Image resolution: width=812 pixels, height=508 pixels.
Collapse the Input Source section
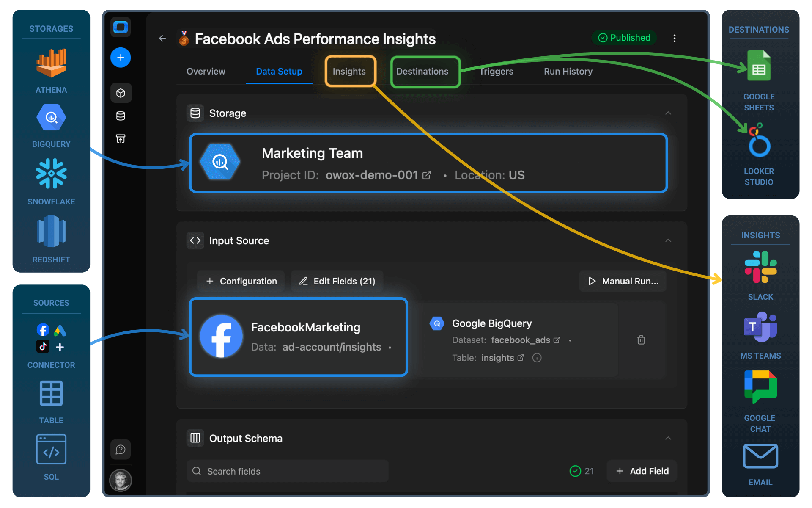668,240
